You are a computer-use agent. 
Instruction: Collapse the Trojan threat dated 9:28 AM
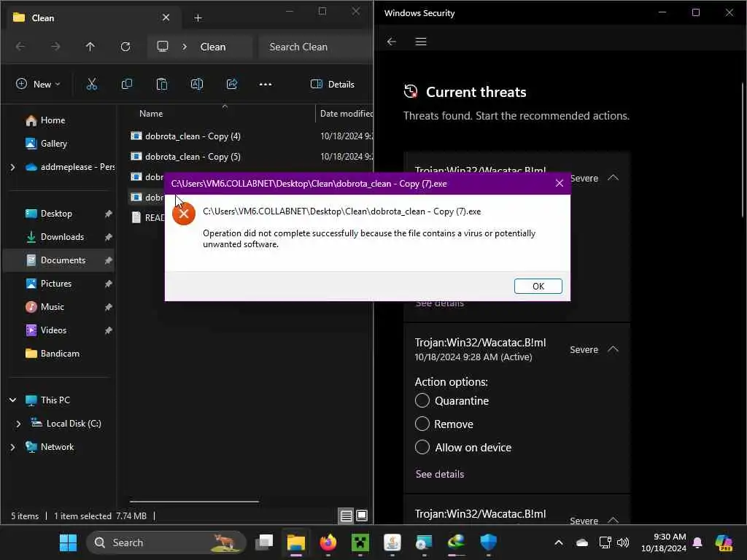(613, 349)
